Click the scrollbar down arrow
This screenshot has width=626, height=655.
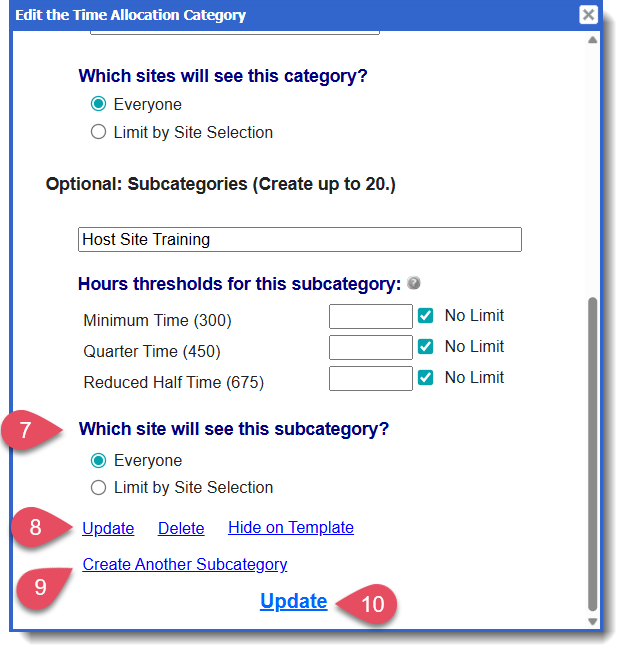tap(592, 622)
